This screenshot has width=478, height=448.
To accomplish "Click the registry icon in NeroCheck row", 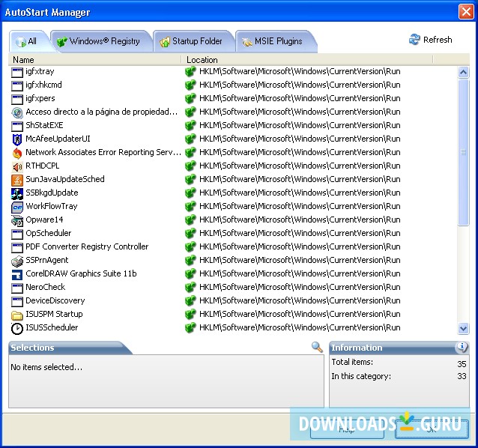I will point(190,287).
